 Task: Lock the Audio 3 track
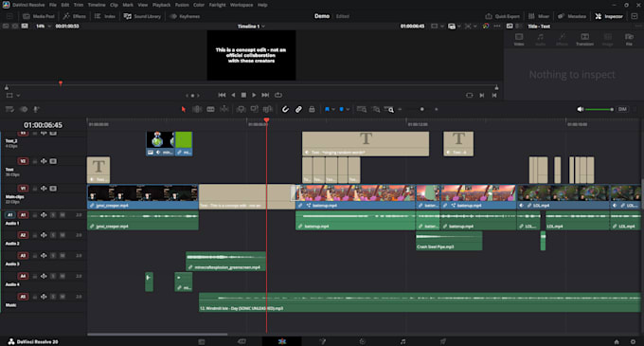coord(35,256)
